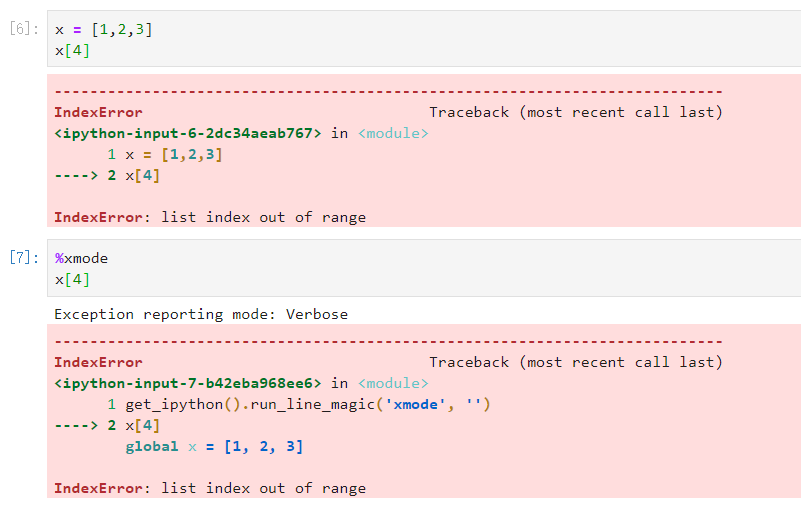Select the [6]: cell prompt
801x524 pixels.
(x=24, y=29)
